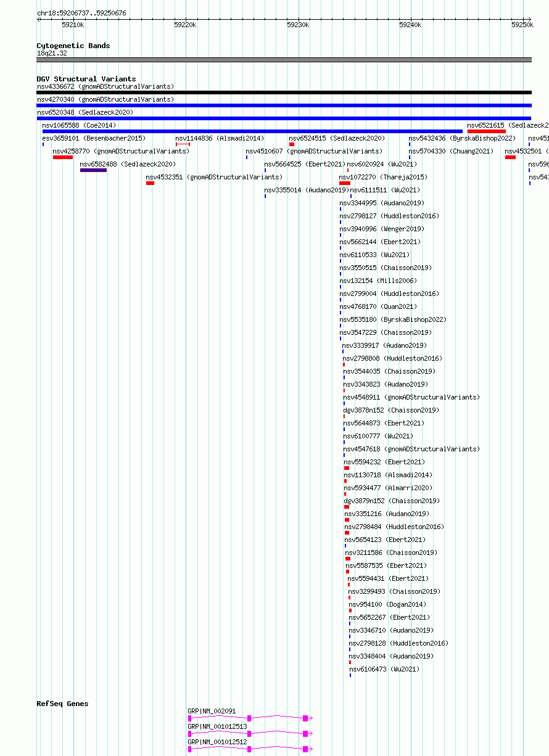The height and width of the screenshot is (756, 549).
Task: Select variant nsv3339917 (Audano2019)
Action: click(x=384, y=345)
